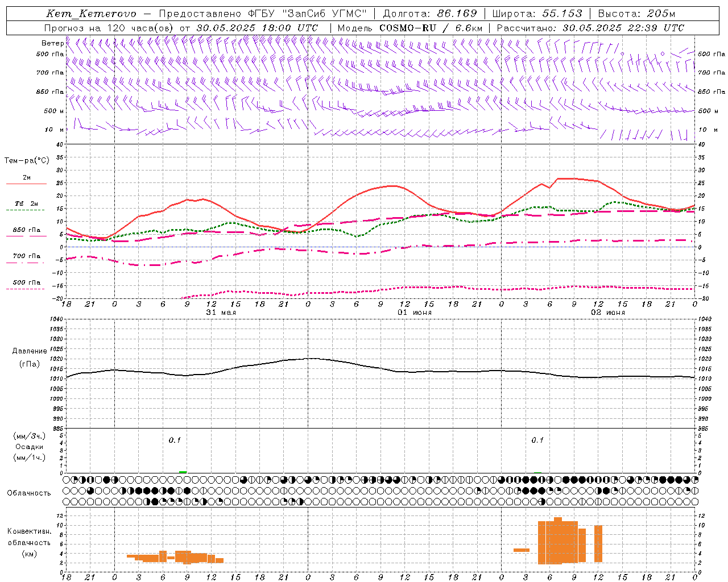This screenshot has height=582, width=728.
Task: Click the "Рассчитано: 30.05.2025 22:39 UTC" text
Action: (590, 28)
